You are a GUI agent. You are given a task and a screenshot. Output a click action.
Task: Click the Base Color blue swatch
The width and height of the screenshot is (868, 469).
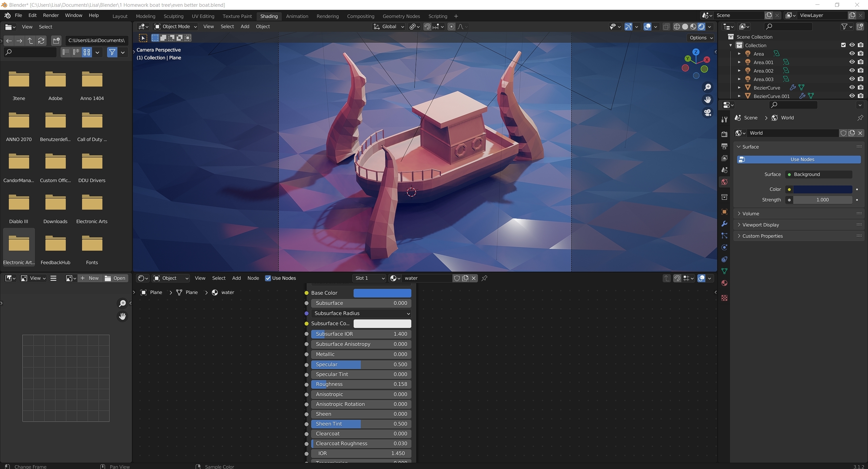coord(382,293)
